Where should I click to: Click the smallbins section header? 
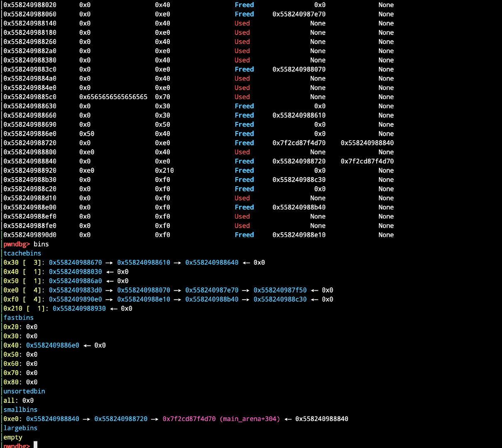click(20, 410)
